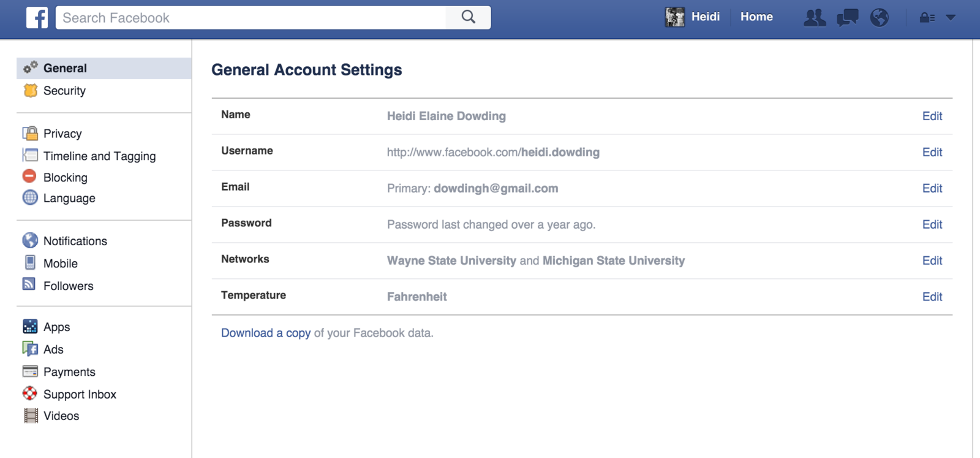Click the Facebook logo icon
The image size is (980, 458).
[x=37, y=18]
